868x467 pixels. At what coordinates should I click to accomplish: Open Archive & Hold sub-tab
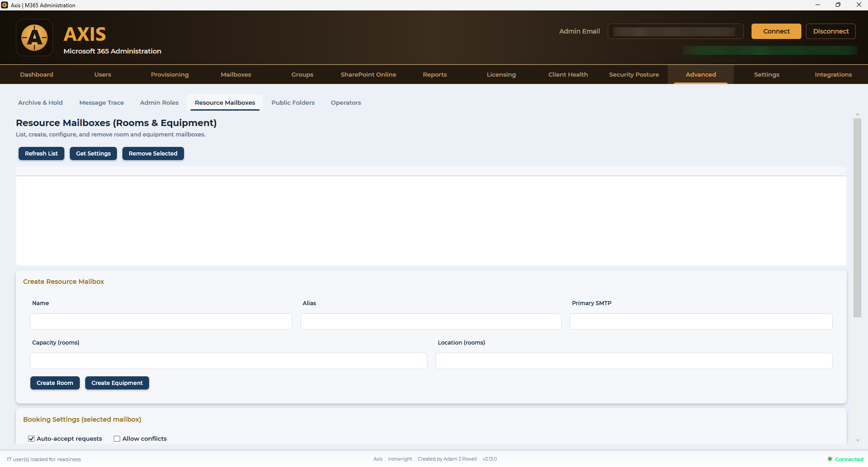point(40,102)
